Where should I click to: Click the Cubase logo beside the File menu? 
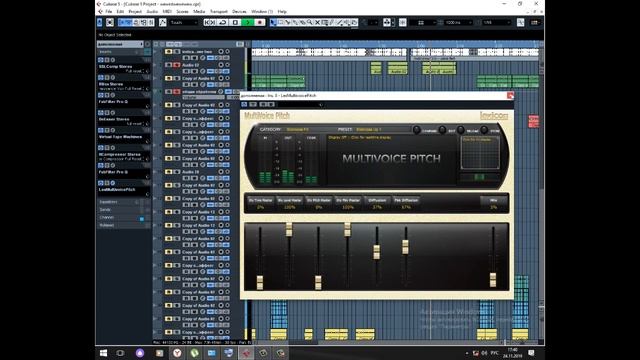[x=100, y=11]
